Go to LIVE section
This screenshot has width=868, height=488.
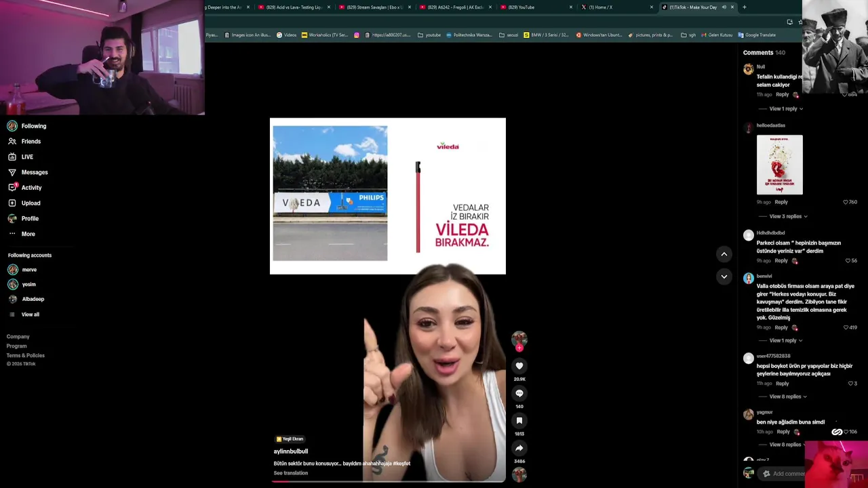(x=20, y=157)
